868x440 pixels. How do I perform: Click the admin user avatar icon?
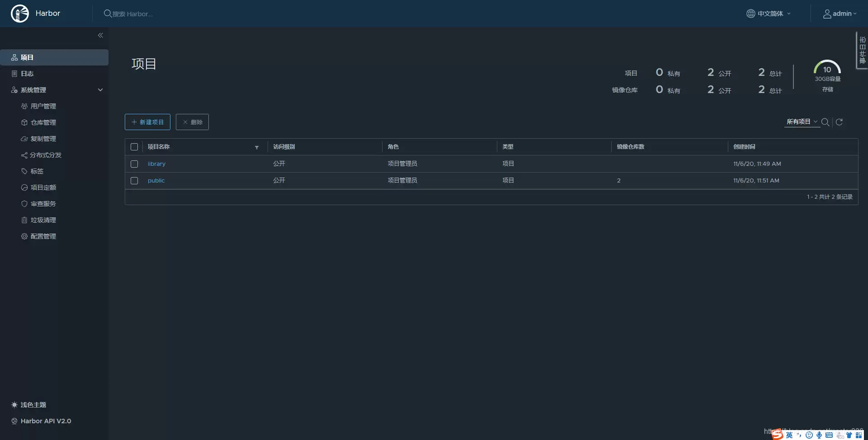[x=827, y=14]
